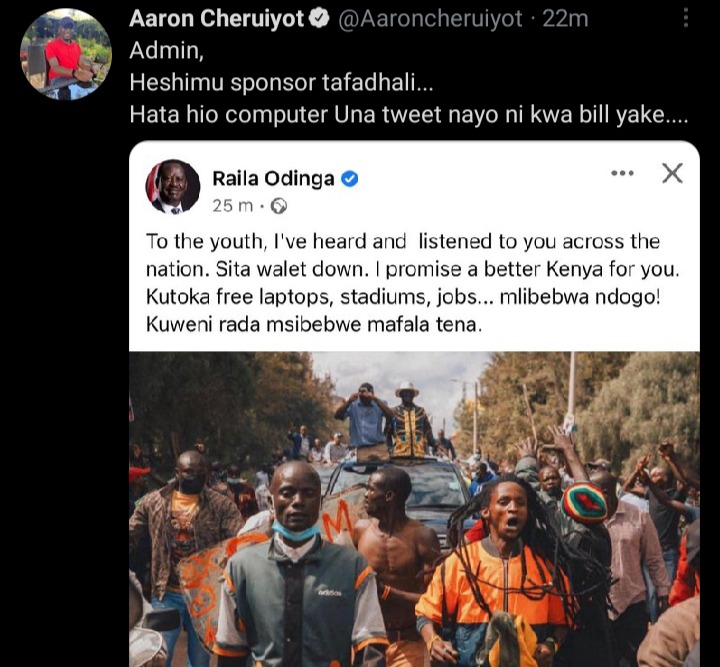Open the Facebook post's ellipsis menu
Screen dimensions: 720x667
(x=622, y=173)
